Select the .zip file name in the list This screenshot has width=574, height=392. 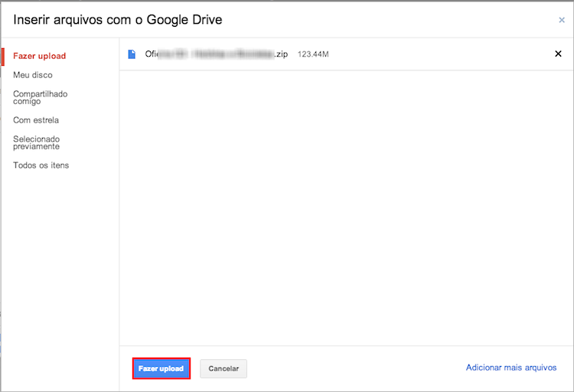217,54
